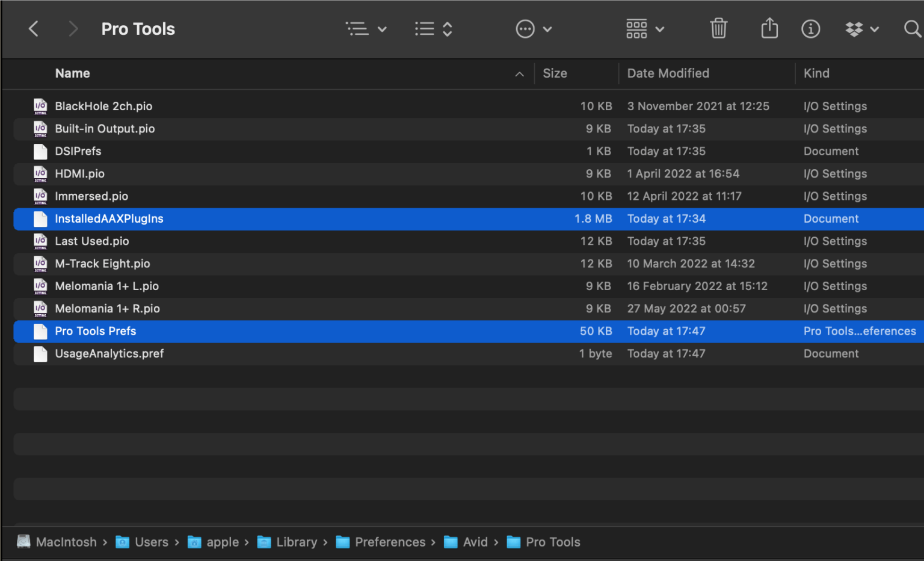Select the Melomania 1+ L.pio file
The height and width of the screenshot is (561, 924).
[107, 287]
